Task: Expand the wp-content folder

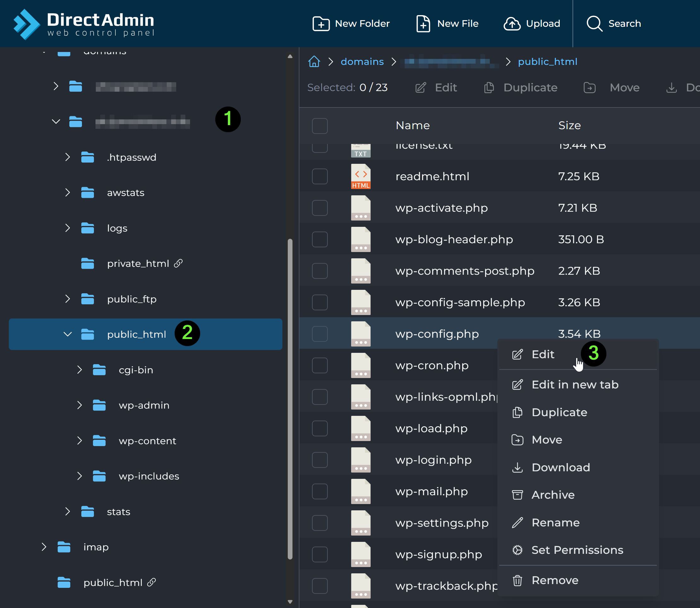Action: 79,441
